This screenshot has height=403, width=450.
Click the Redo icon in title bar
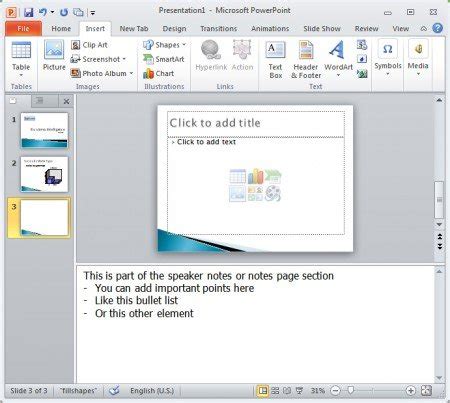tap(64, 12)
